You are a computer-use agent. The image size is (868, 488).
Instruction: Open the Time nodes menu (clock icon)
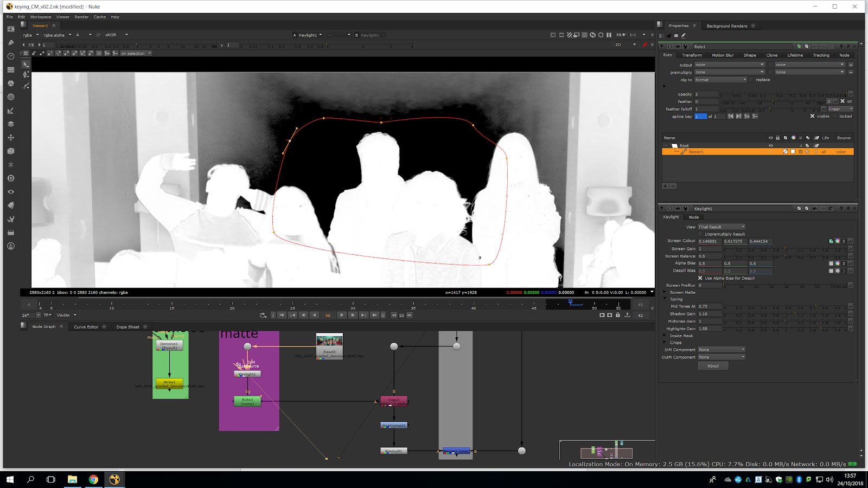(11, 56)
